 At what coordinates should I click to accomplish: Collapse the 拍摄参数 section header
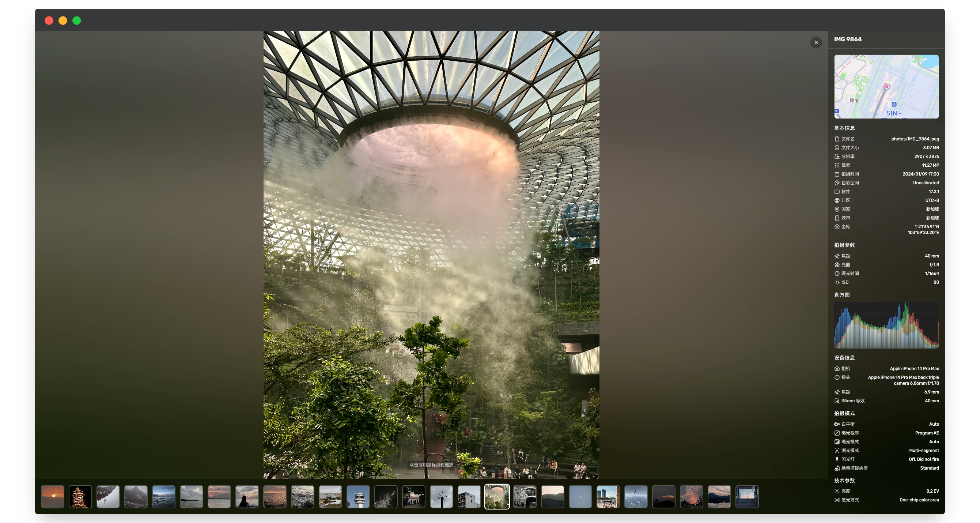tap(844, 245)
